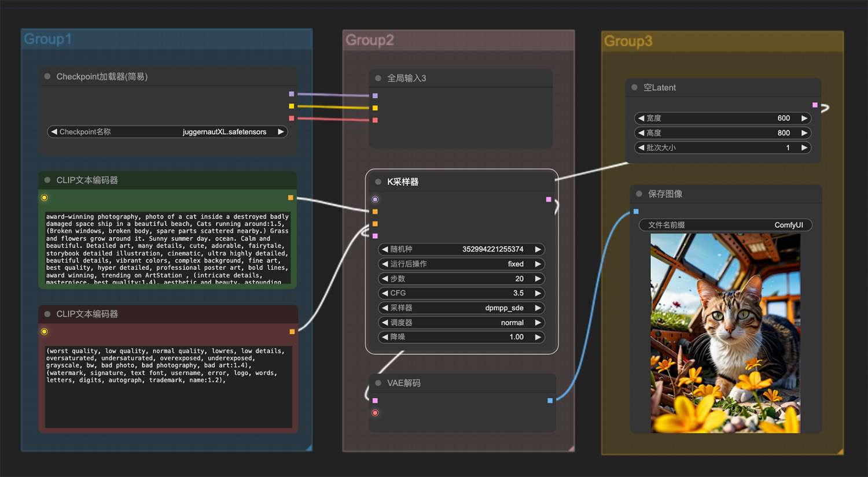Click the CFG 3.5 value field
Screen dimensions: 868x477
461,293
